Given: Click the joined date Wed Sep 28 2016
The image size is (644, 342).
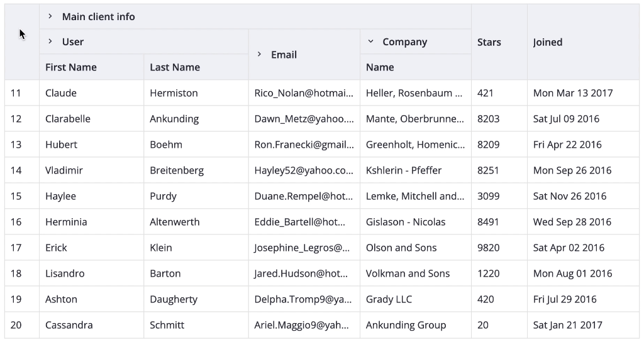Looking at the screenshot, I should (584, 222).
